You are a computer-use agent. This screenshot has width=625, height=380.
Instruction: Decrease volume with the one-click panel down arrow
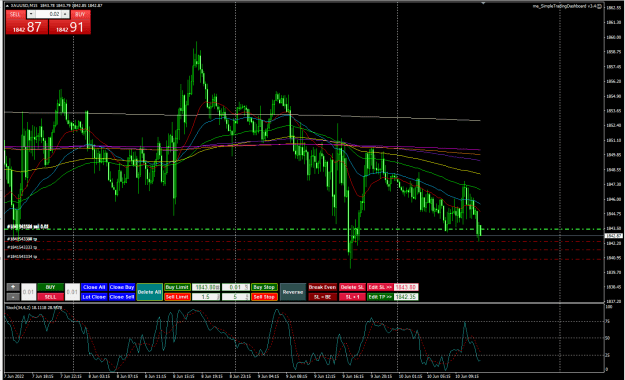tap(31, 14)
